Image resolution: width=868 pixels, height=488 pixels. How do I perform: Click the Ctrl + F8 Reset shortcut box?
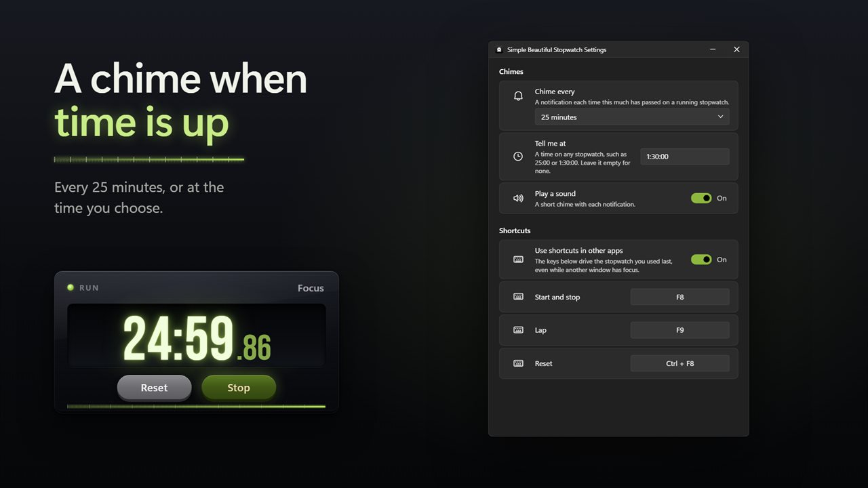click(x=680, y=363)
